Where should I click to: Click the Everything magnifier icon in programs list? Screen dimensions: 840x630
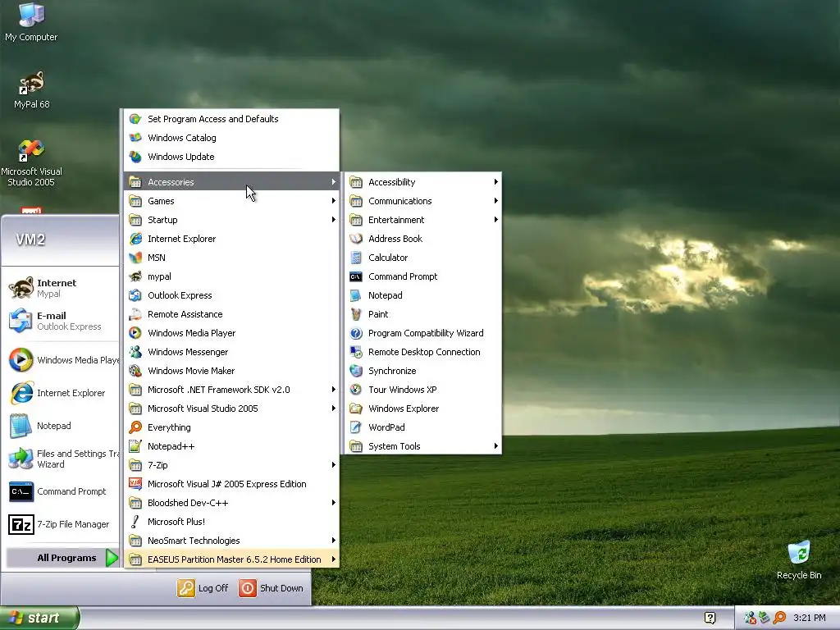[x=135, y=427]
